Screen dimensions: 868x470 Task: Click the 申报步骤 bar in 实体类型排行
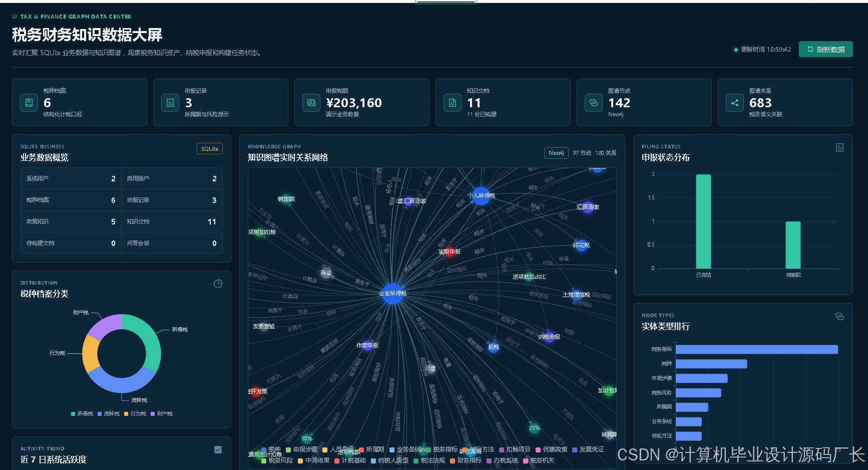(701, 378)
